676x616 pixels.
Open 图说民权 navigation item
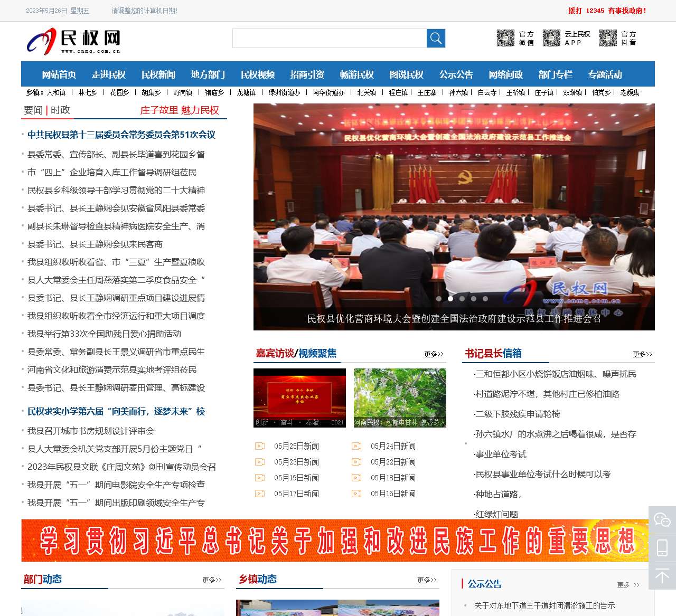tap(407, 74)
